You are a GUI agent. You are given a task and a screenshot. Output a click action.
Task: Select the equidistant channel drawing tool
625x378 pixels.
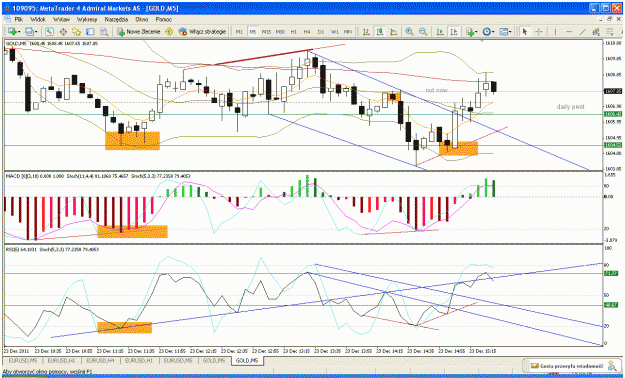596,32
